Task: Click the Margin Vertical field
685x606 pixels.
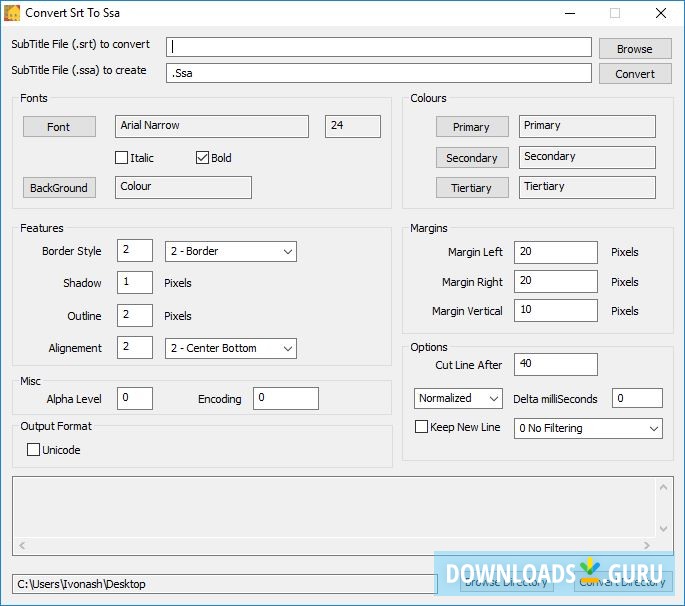Action: point(556,310)
